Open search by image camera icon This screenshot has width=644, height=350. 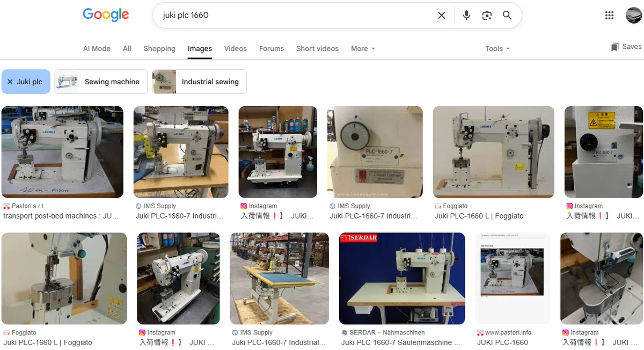(x=487, y=15)
